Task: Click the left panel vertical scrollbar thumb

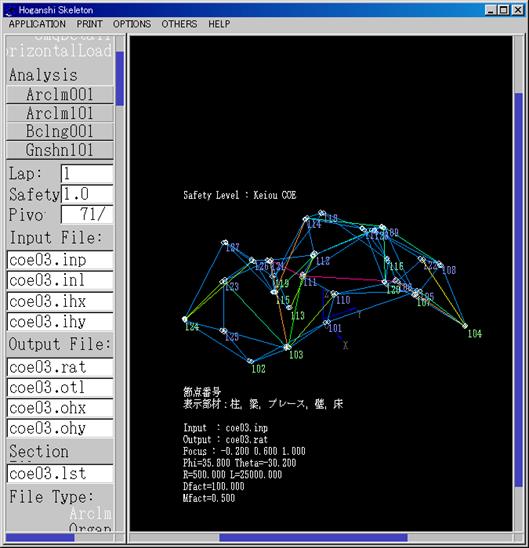Action: click(120, 79)
